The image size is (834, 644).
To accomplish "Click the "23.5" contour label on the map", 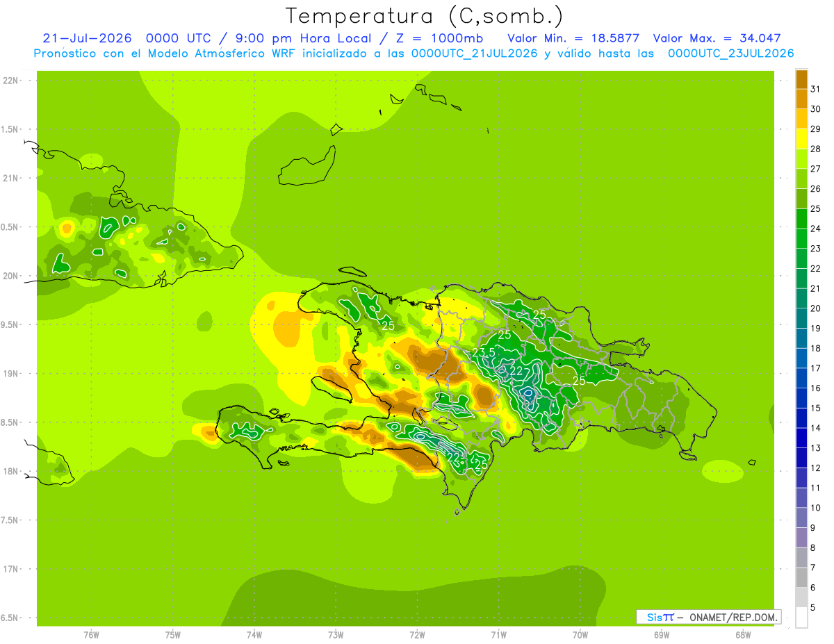I will (484, 353).
